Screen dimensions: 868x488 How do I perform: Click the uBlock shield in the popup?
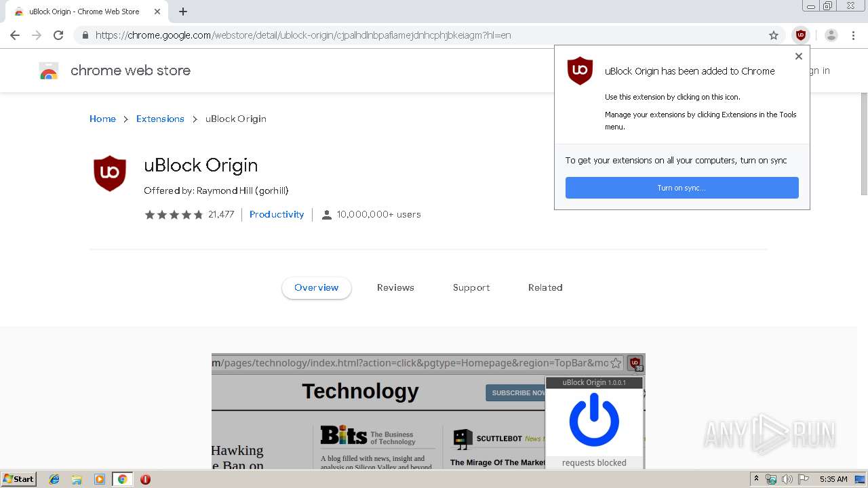[x=580, y=70]
